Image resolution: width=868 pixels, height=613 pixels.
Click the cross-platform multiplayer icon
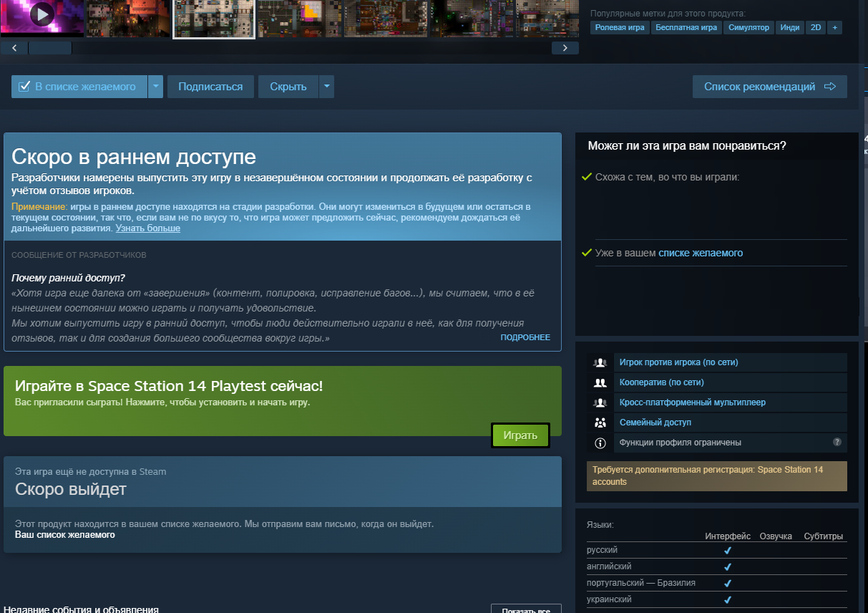tap(600, 402)
